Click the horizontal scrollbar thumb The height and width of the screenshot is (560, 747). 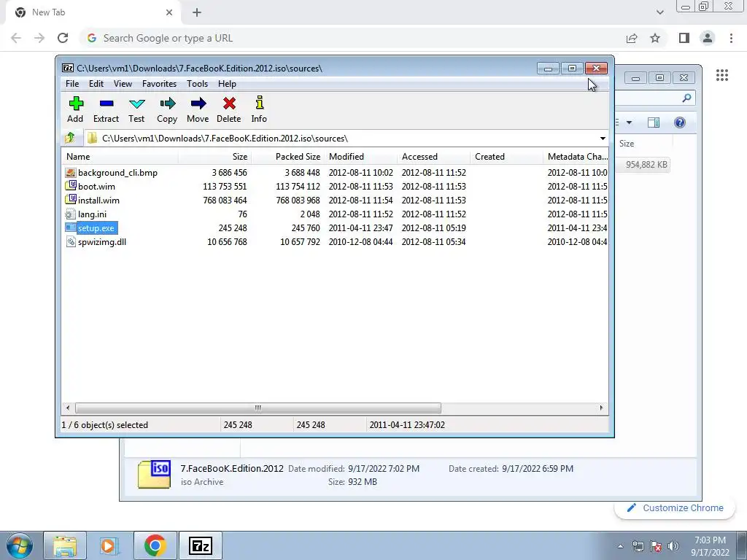point(258,408)
